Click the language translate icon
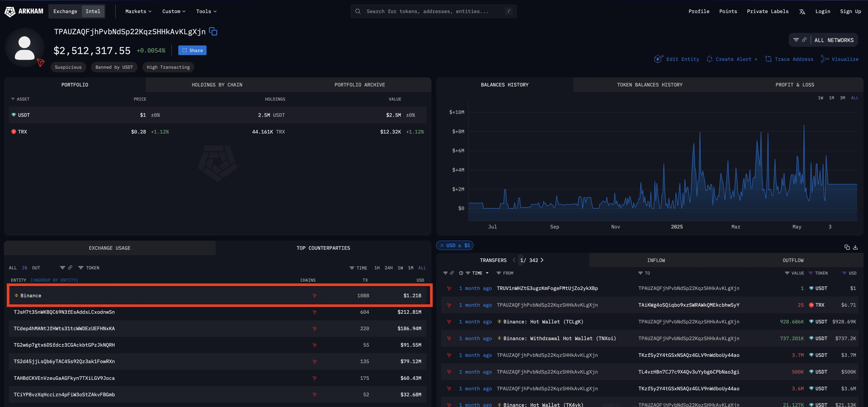Image resolution: width=868 pixels, height=407 pixels. pyautogui.click(x=802, y=12)
